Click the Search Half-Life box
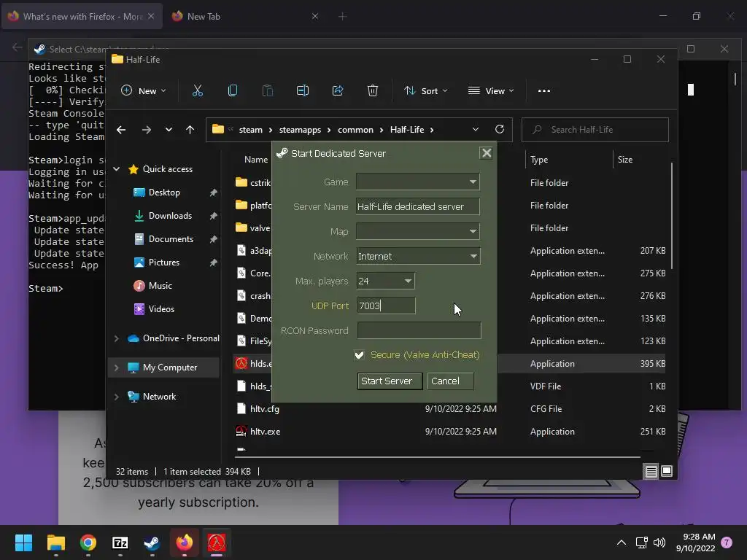747x560 pixels. (x=595, y=130)
